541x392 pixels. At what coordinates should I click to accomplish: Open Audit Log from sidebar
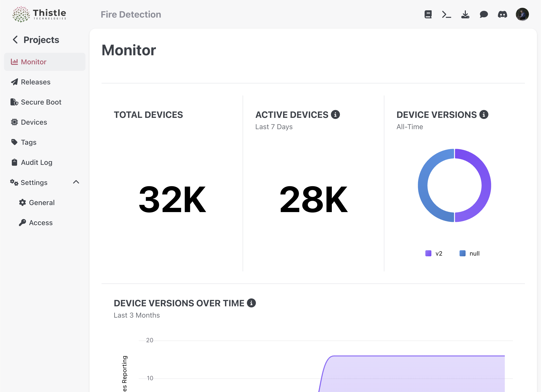(x=36, y=162)
